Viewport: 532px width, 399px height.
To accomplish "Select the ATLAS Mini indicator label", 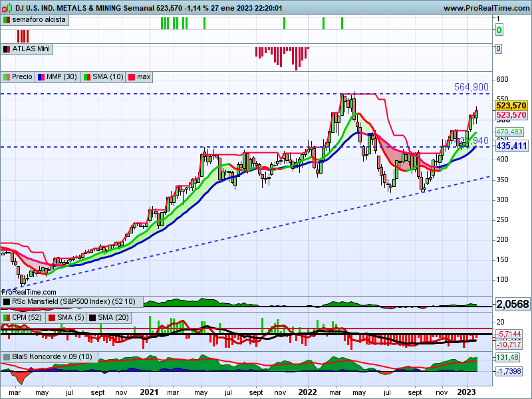I will [x=31, y=49].
